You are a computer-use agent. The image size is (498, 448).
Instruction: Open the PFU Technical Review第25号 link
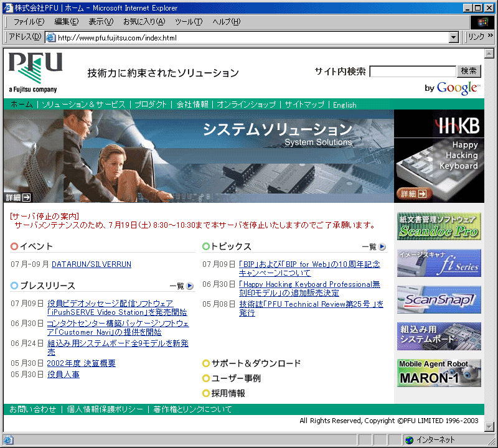tap(311, 308)
